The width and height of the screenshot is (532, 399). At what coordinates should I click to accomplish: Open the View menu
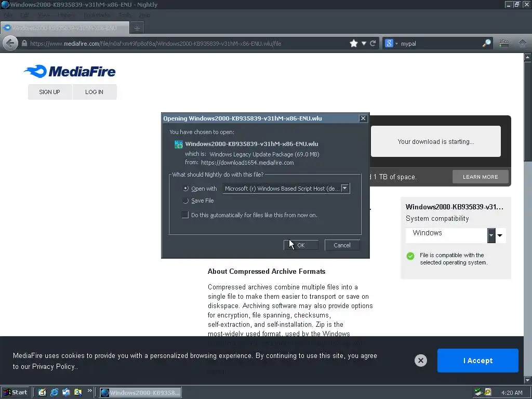point(44,15)
